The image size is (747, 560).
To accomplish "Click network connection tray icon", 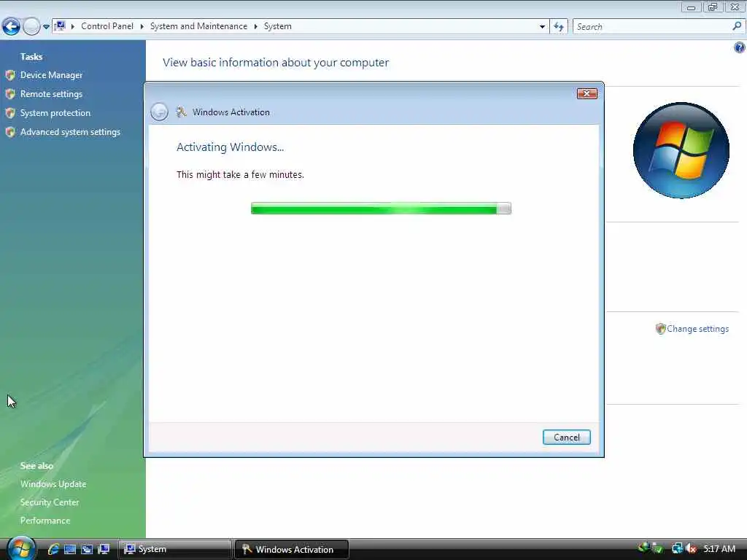I will [x=677, y=548].
